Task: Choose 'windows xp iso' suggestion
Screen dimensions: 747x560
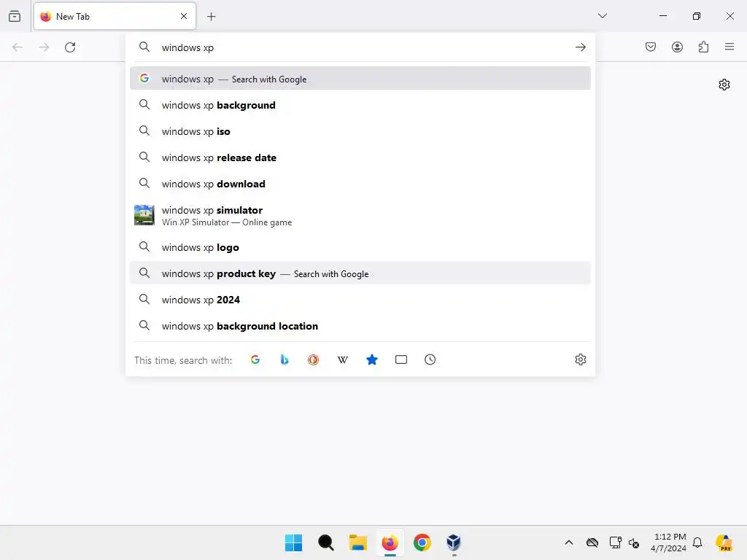Action: [360, 131]
